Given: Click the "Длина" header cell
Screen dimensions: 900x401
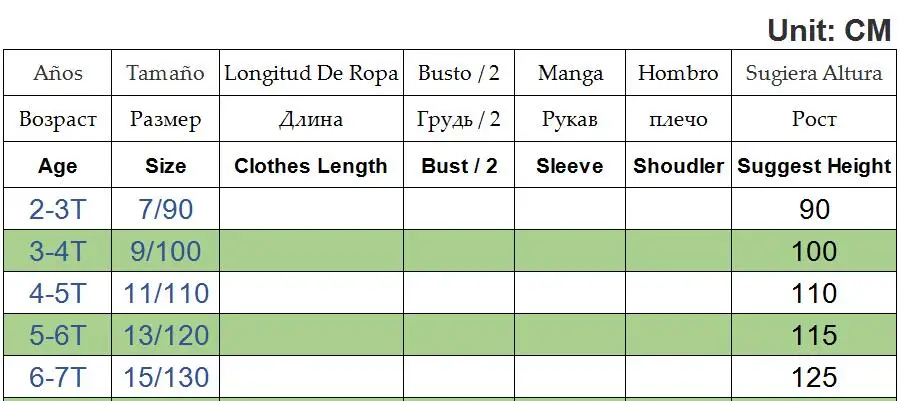Looking at the screenshot, I should pyautogui.click(x=311, y=120).
